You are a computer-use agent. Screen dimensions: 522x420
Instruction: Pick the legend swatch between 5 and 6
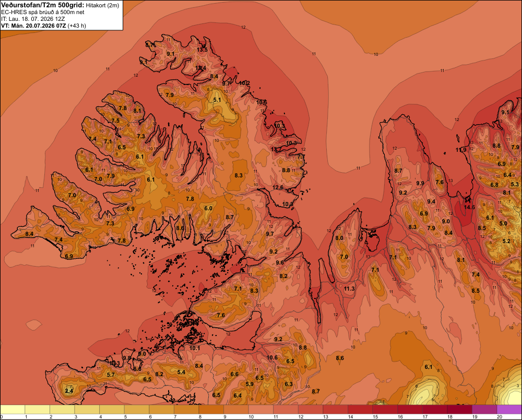137,410
